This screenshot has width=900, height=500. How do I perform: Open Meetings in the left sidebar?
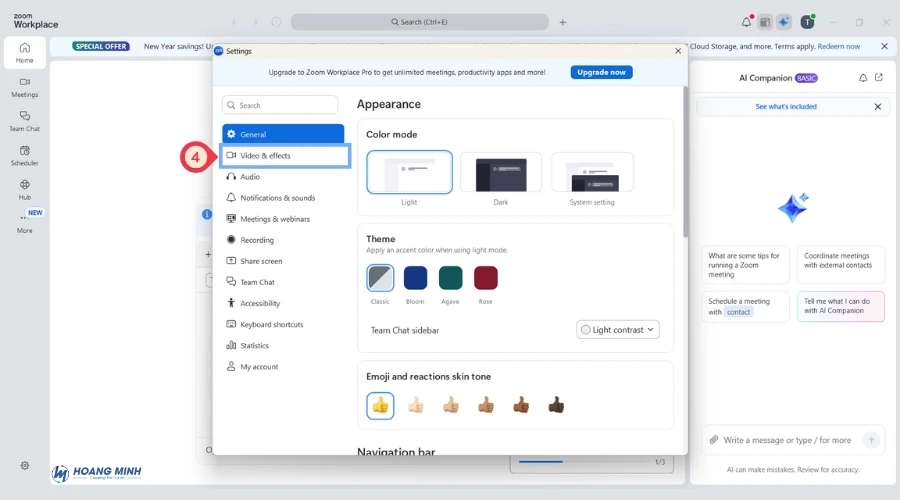tap(24, 86)
